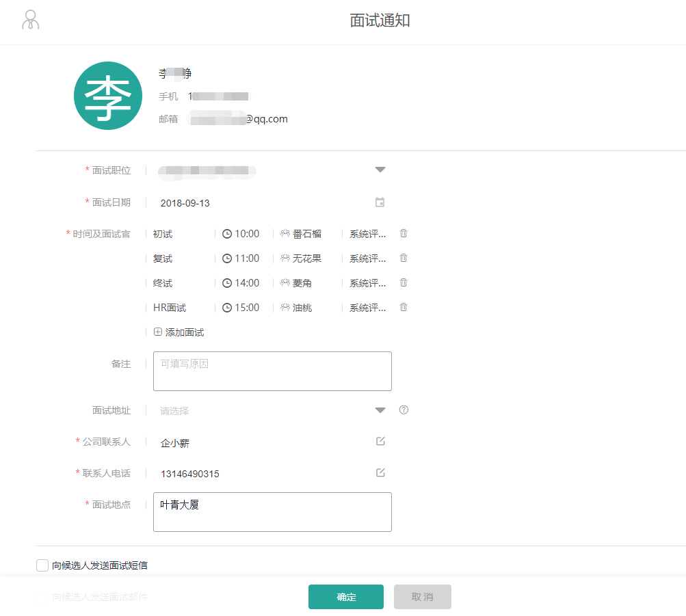Select interviewer 无花果
The width and height of the screenshot is (686, 616).
coord(307,258)
